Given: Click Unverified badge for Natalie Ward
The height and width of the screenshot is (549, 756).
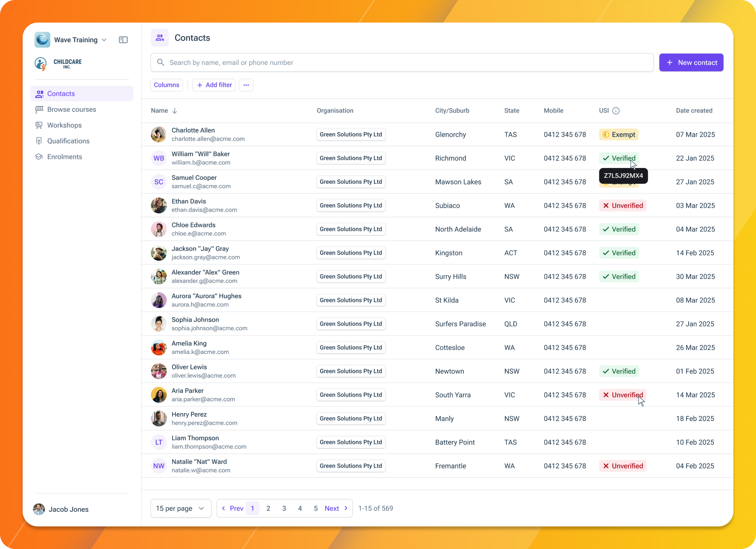Looking at the screenshot, I should coord(623,466).
